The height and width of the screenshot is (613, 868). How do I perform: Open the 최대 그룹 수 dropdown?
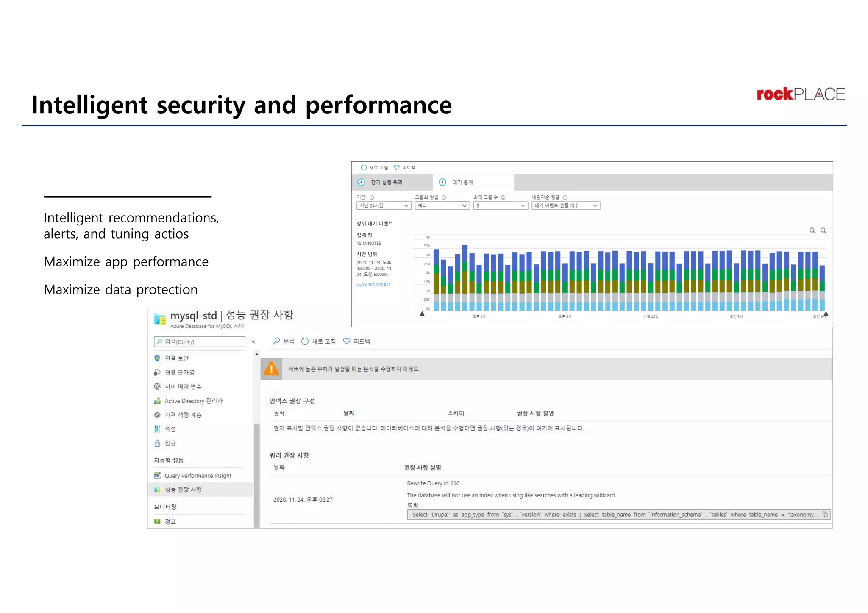coord(501,206)
